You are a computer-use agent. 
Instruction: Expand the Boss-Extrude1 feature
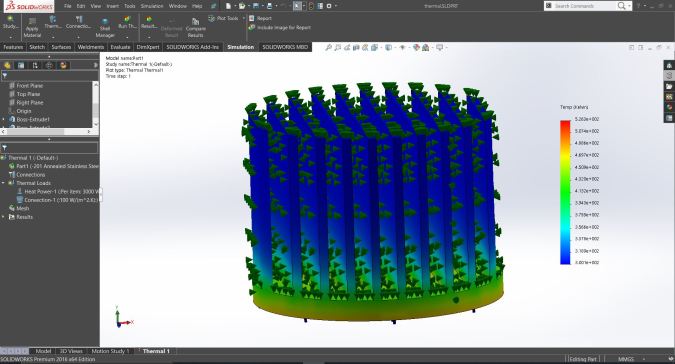[x=4, y=119]
